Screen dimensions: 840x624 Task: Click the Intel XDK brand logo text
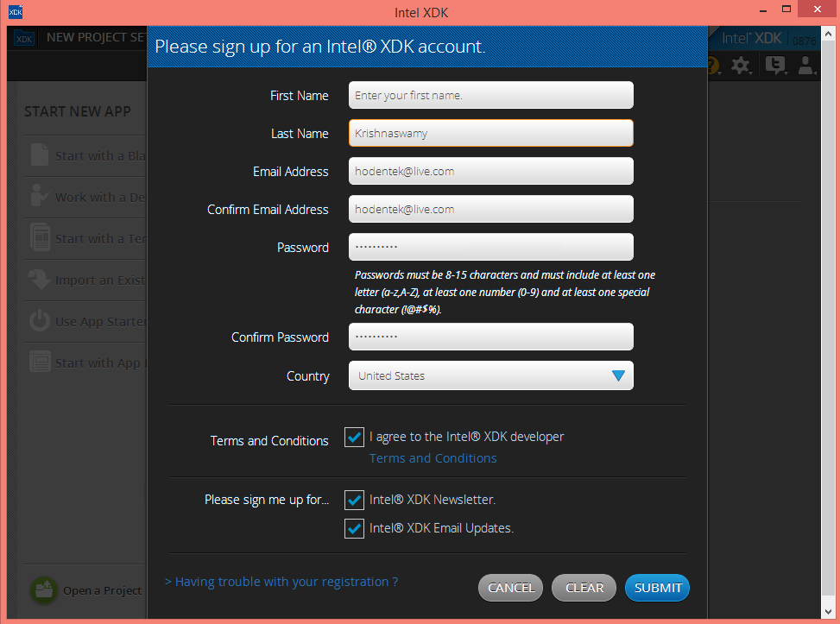coord(752,38)
